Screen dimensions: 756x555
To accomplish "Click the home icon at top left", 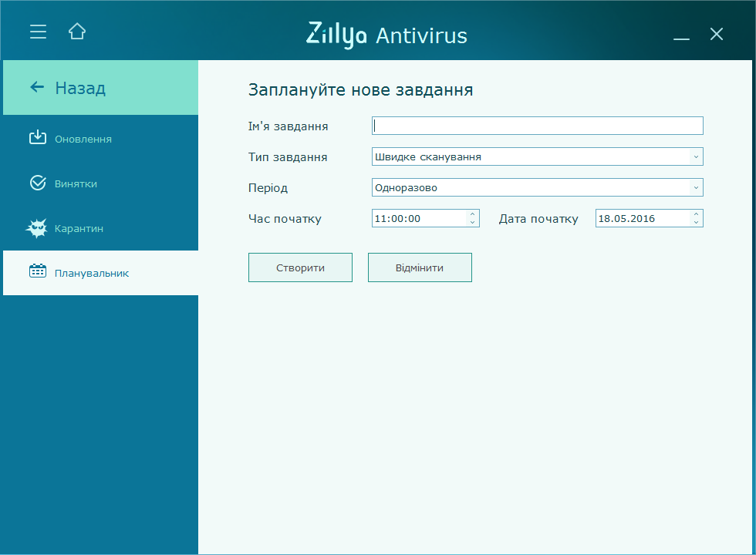I will click(76, 31).
